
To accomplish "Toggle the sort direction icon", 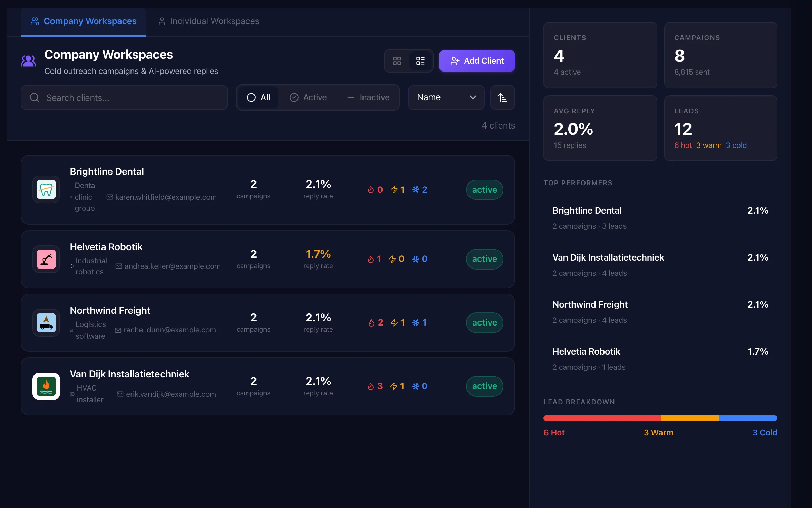I will 503,97.
